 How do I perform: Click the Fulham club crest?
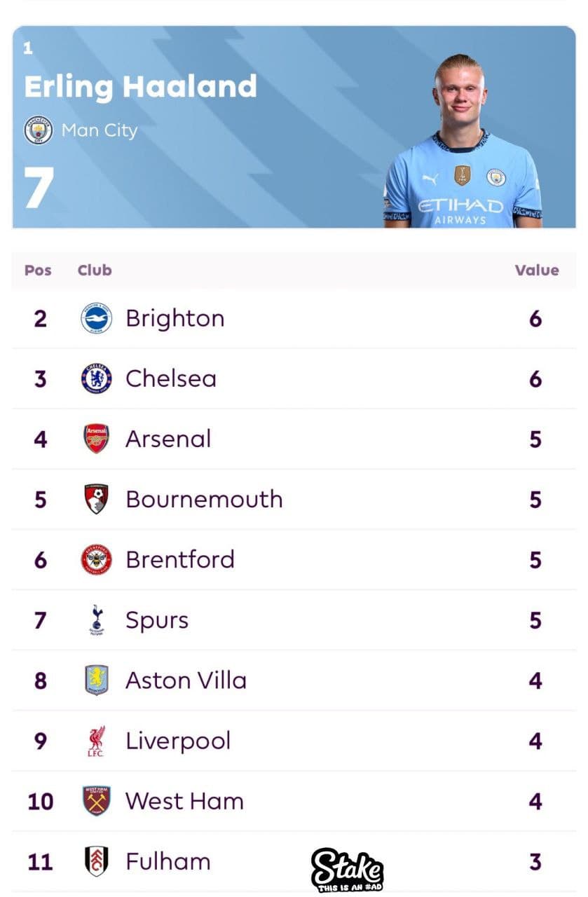tap(96, 861)
